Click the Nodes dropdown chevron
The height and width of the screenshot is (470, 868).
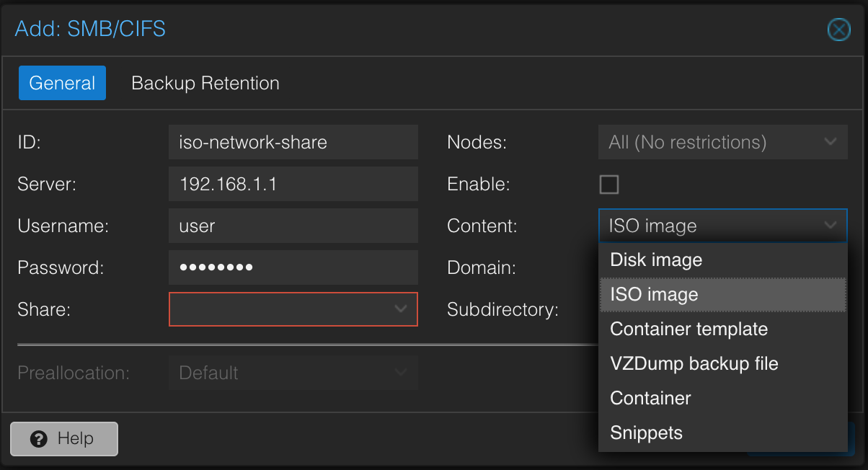tap(830, 142)
